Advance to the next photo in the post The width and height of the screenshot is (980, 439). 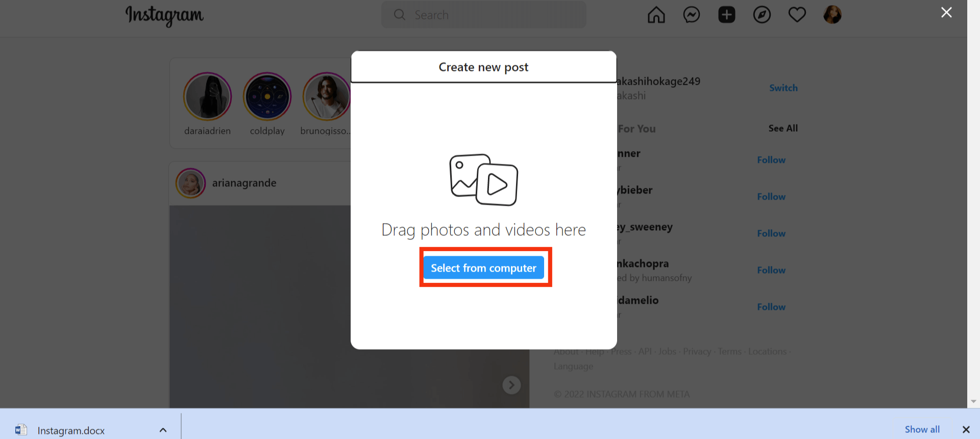pos(511,385)
